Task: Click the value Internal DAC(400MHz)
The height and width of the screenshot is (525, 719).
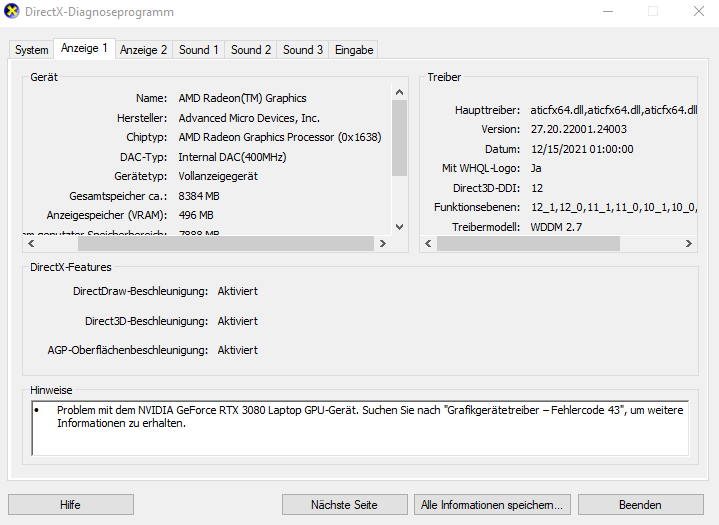Action: 232,157
